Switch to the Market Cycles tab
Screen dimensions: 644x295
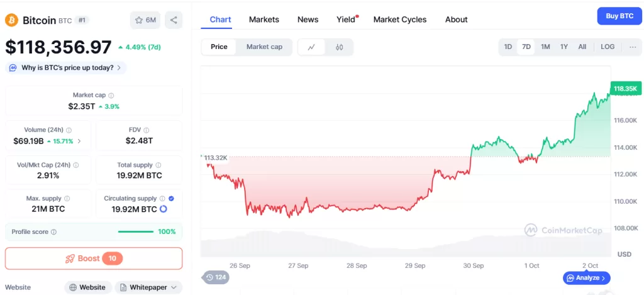pyautogui.click(x=399, y=19)
